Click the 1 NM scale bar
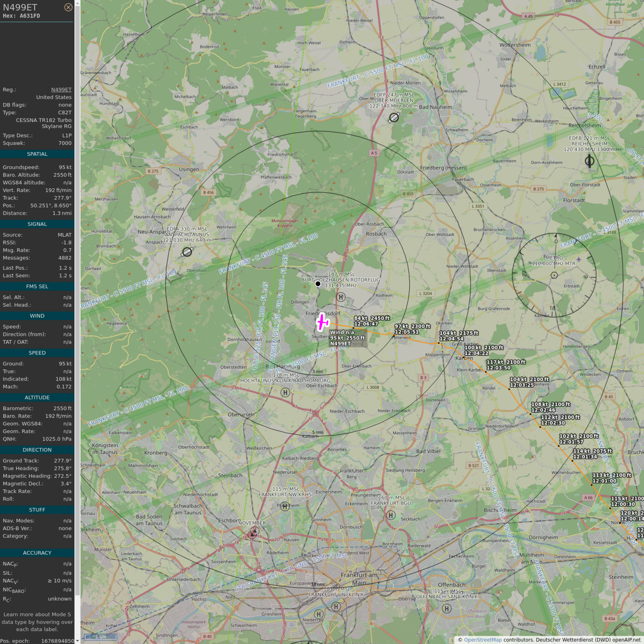644x644 pixels. pyautogui.click(x=101, y=637)
